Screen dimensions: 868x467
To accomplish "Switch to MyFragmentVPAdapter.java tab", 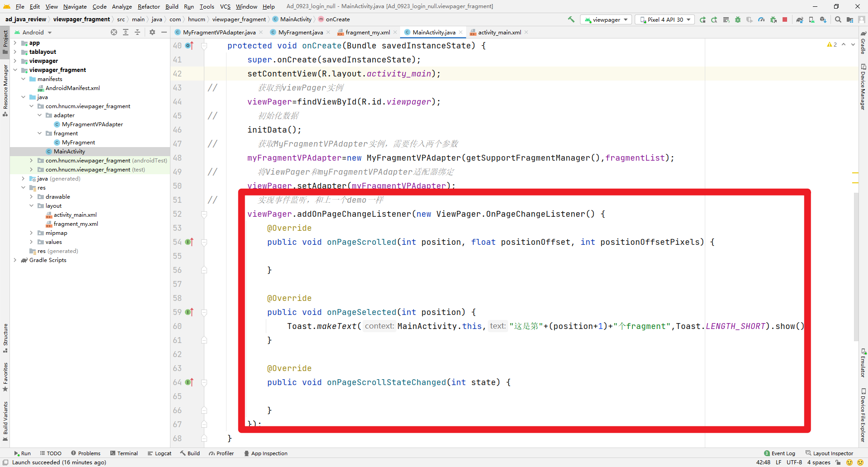I will point(219,32).
